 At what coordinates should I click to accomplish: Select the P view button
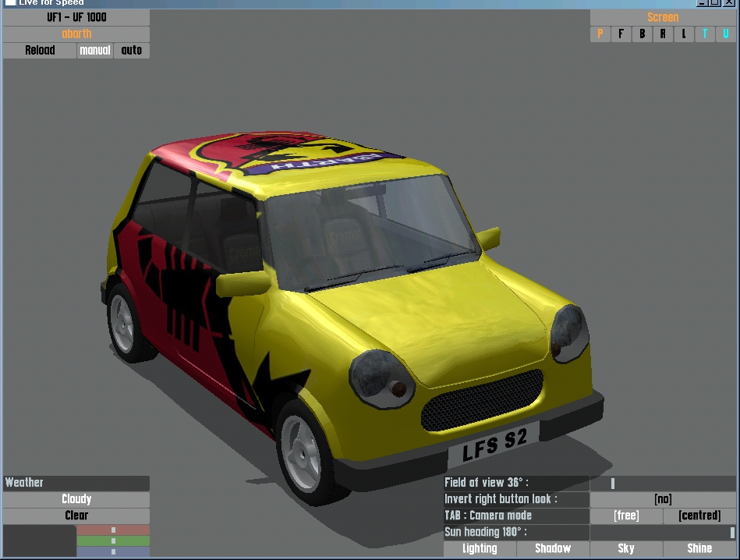(600, 34)
